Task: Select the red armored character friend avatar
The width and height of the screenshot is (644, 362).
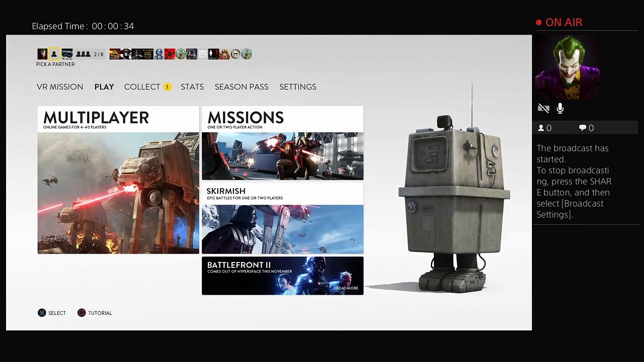Action: [x=224, y=54]
